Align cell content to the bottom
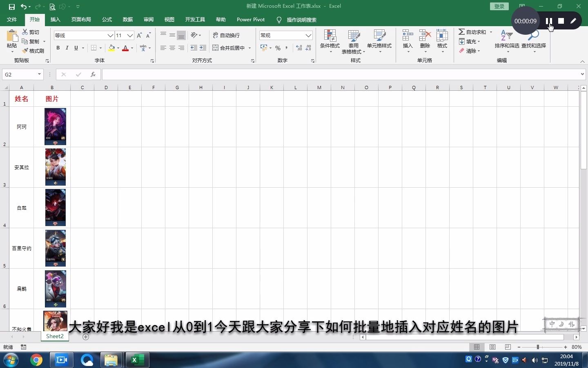The width and height of the screenshot is (588, 368). click(181, 35)
